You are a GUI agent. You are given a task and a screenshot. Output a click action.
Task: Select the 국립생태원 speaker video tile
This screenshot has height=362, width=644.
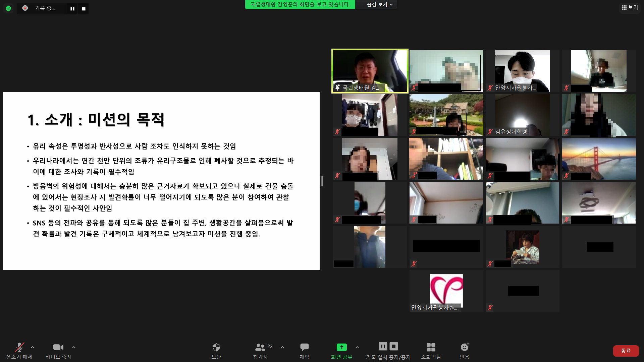(370, 71)
